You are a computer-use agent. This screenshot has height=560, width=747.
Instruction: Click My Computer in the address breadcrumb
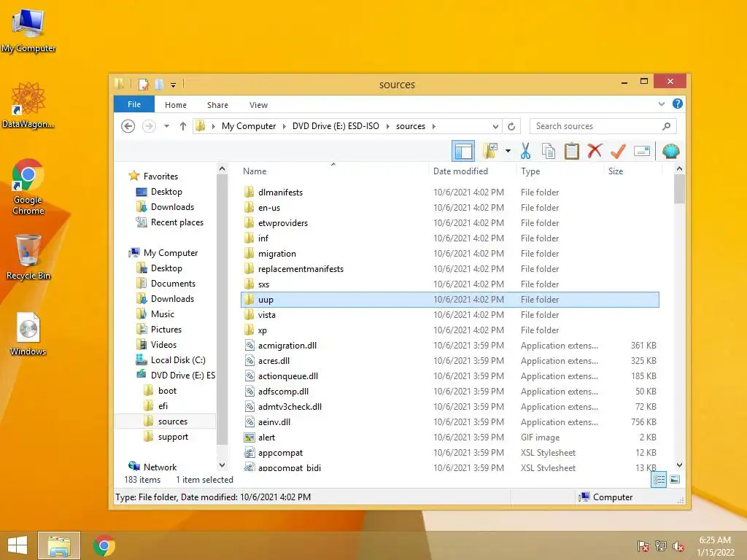click(249, 126)
